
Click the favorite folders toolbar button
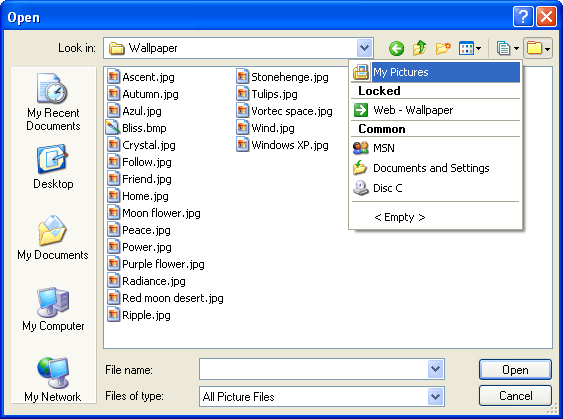538,48
